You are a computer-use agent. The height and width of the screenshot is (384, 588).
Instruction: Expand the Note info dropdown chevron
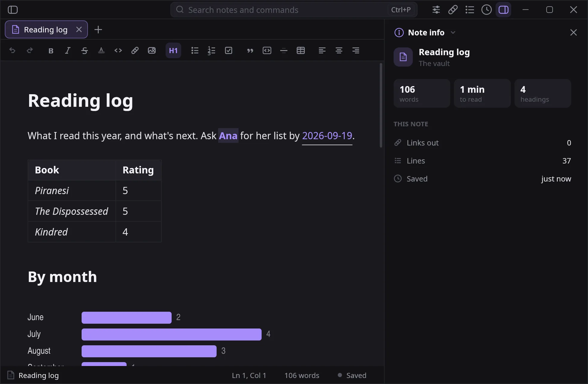[453, 32]
